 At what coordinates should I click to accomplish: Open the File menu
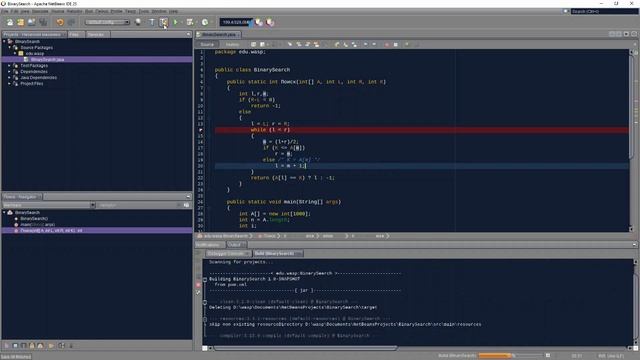coord(4,11)
